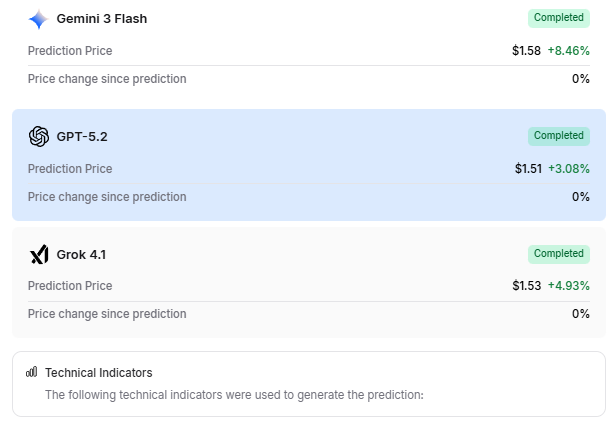
Task: Click the Grok 4.1 xAI logo icon
Action: point(39,255)
